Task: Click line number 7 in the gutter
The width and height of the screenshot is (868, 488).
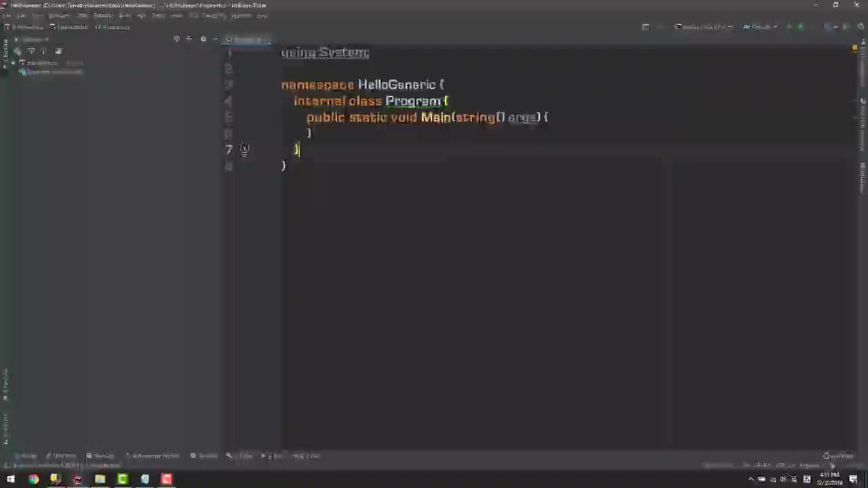Action: (x=229, y=150)
